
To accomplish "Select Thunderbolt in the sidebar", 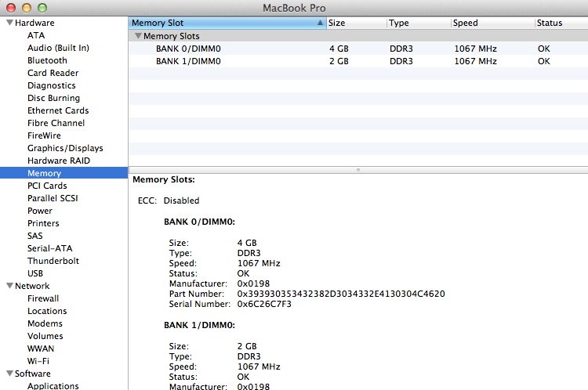I will [x=53, y=261].
